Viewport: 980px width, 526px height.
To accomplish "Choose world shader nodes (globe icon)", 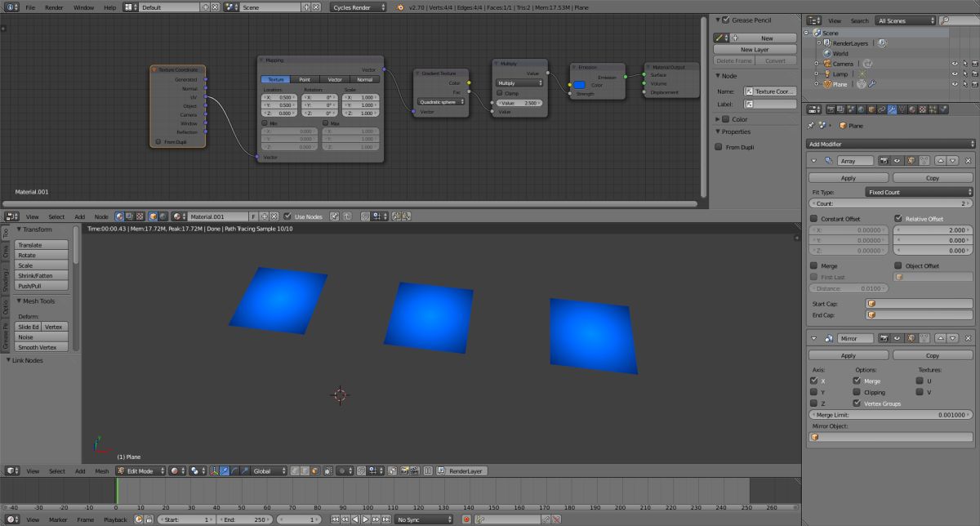I will coord(163,216).
